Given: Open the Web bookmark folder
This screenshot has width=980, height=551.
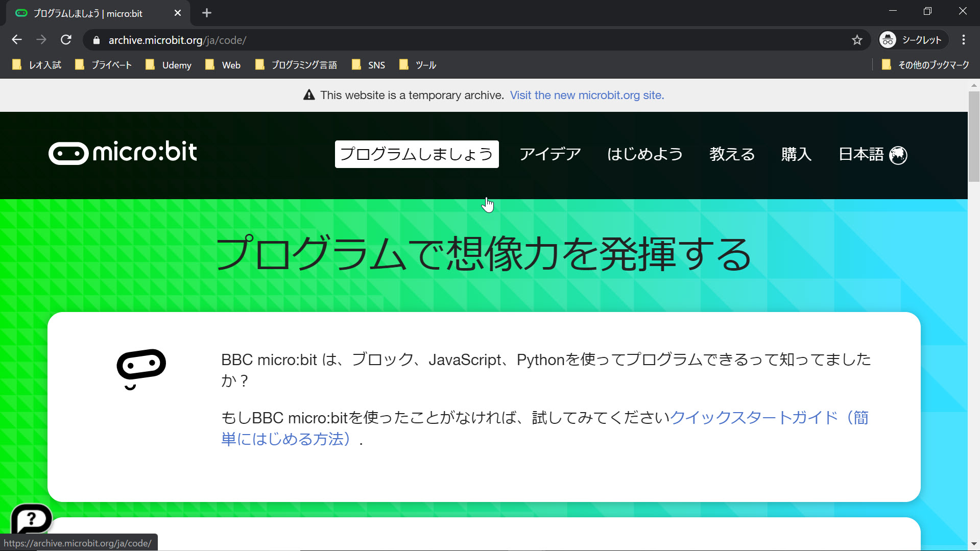Looking at the screenshot, I should click(x=223, y=65).
